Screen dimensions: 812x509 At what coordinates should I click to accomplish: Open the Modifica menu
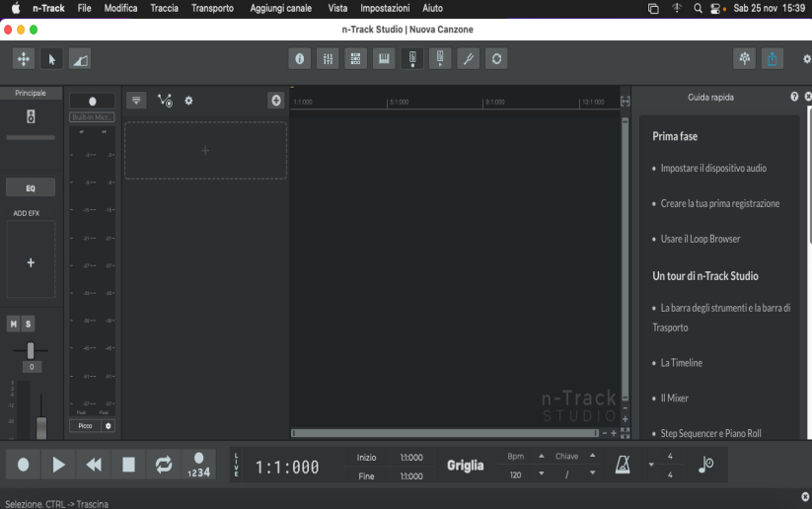click(x=120, y=8)
